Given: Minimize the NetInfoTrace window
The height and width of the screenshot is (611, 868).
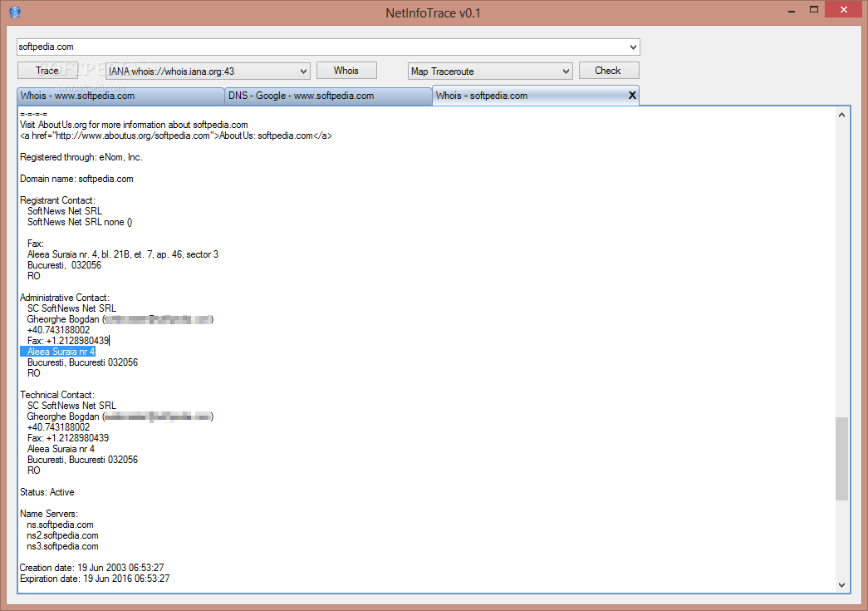Looking at the screenshot, I should 792,11.
